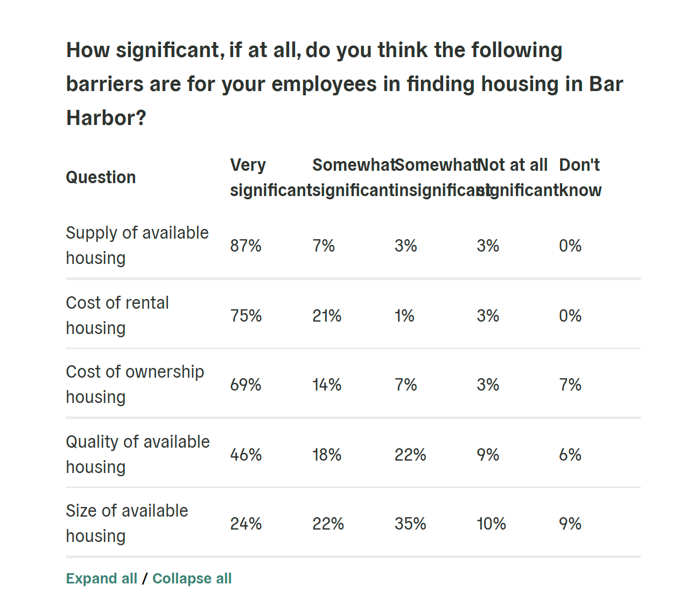
Task: Click the 69% value for cost of ownership
Action: (x=247, y=385)
